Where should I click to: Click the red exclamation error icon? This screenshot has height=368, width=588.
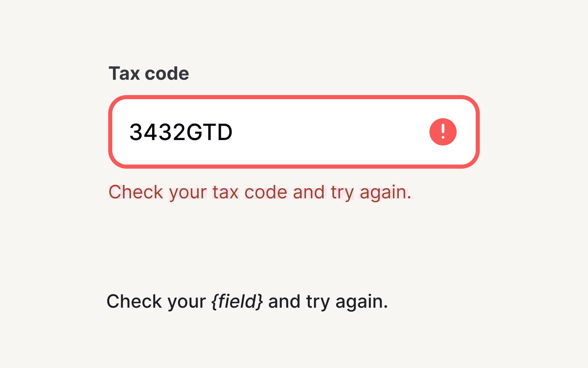[443, 132]
